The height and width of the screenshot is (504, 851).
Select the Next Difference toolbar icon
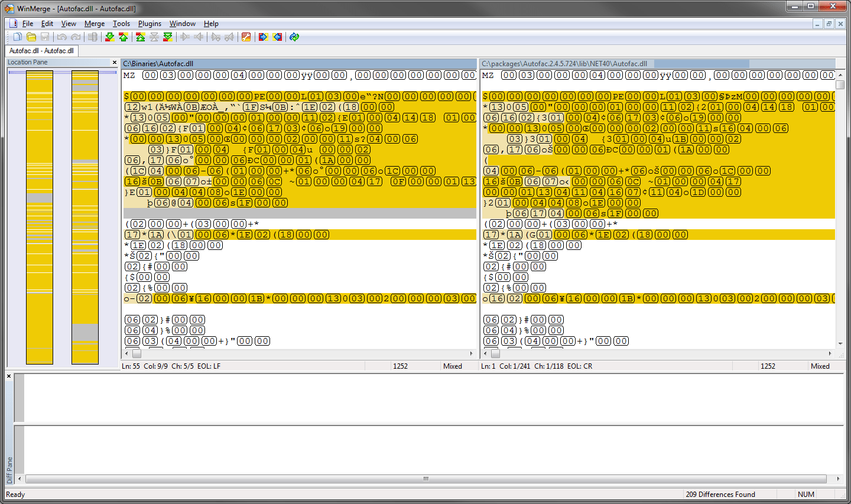click(x=109, y=37)
